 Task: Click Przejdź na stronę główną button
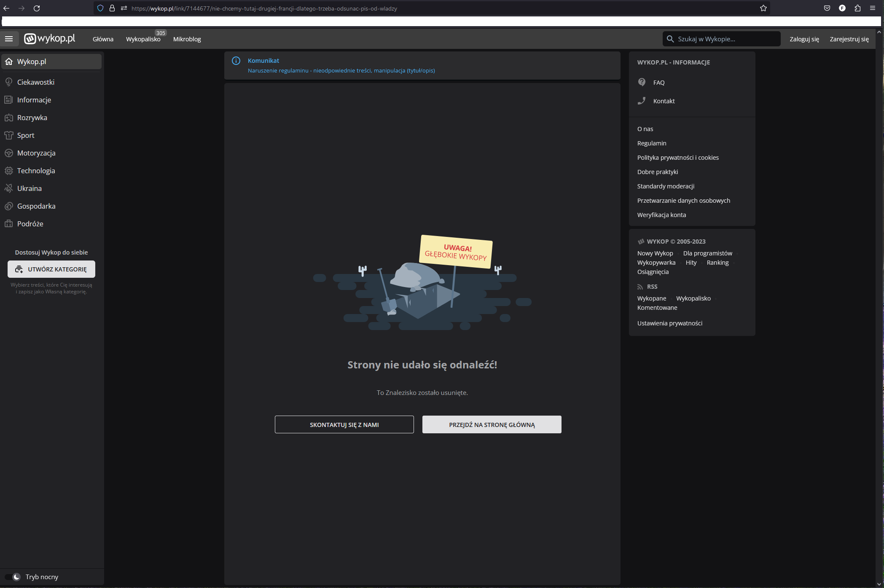click(x=492, y=424)
